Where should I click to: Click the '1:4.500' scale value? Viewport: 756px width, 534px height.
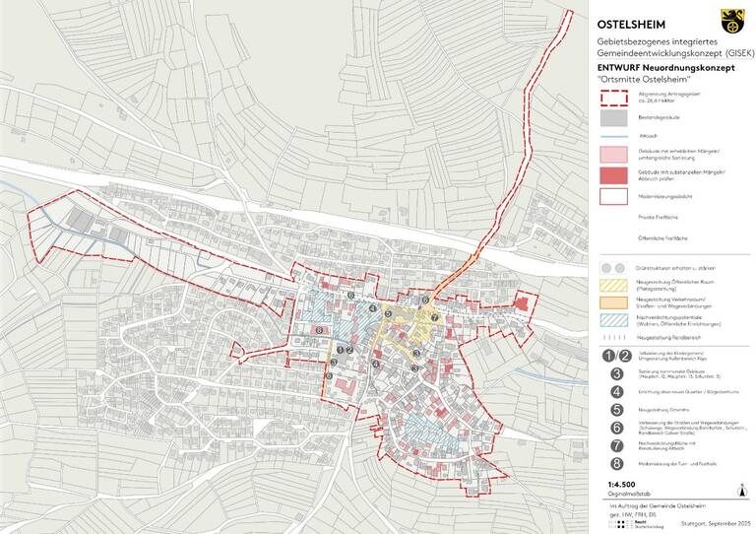(621, 485)
